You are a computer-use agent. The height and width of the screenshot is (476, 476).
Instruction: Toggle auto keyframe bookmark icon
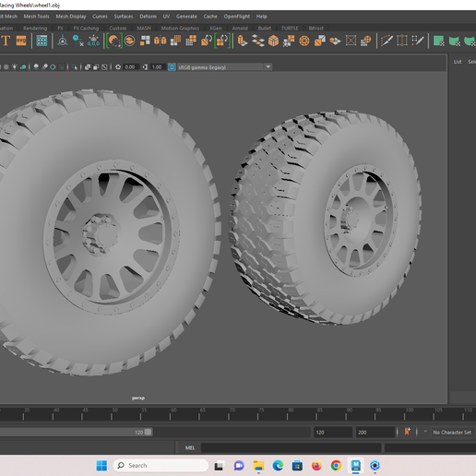408,432
